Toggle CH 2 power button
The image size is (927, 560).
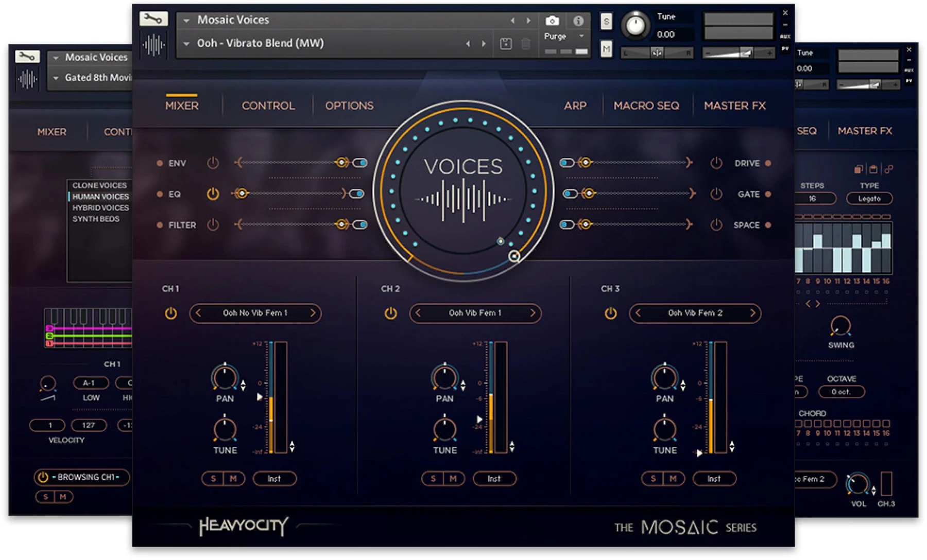[391, 313]
